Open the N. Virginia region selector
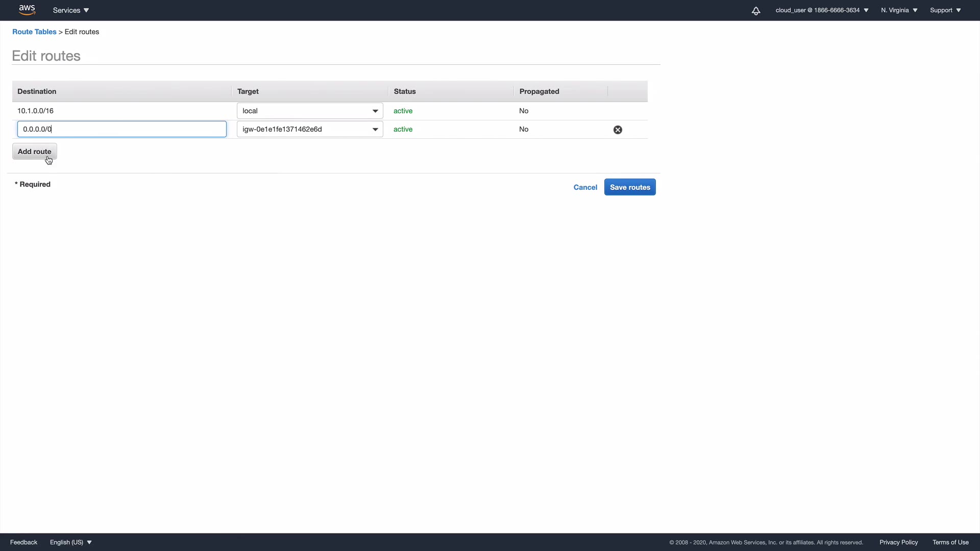Screen dimensions: 980x551 coord(899,10)
